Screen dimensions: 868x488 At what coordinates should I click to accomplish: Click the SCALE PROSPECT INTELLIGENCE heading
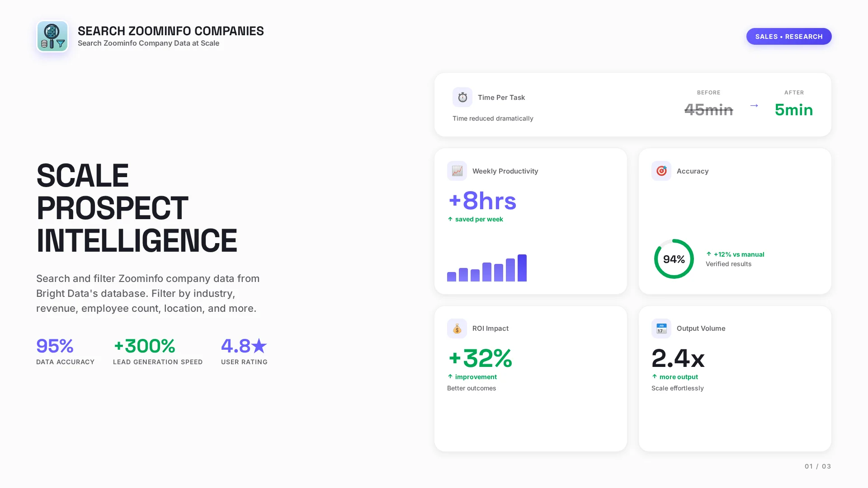137,208
